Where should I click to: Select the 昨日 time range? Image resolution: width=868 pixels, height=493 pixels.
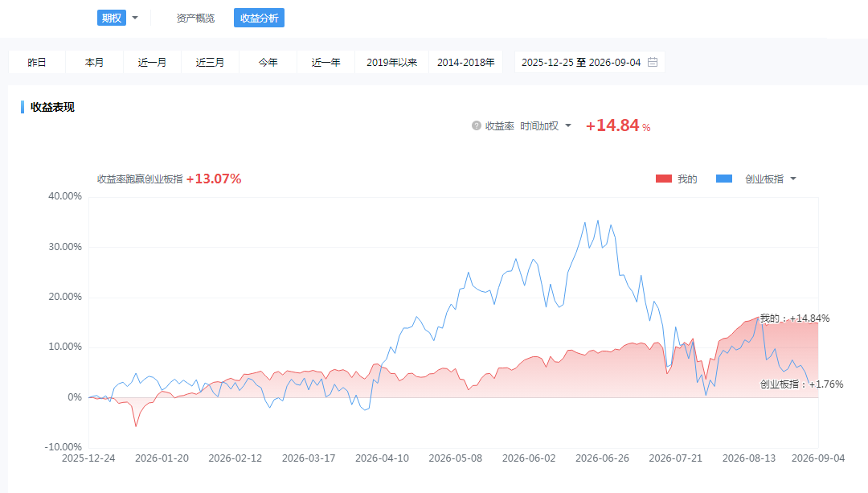tap(36, 62)
